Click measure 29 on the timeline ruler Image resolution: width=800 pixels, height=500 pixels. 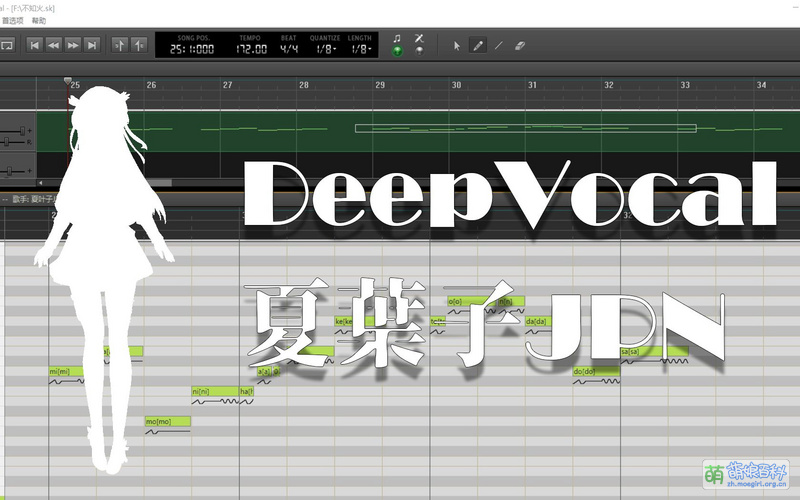(380, 86)
